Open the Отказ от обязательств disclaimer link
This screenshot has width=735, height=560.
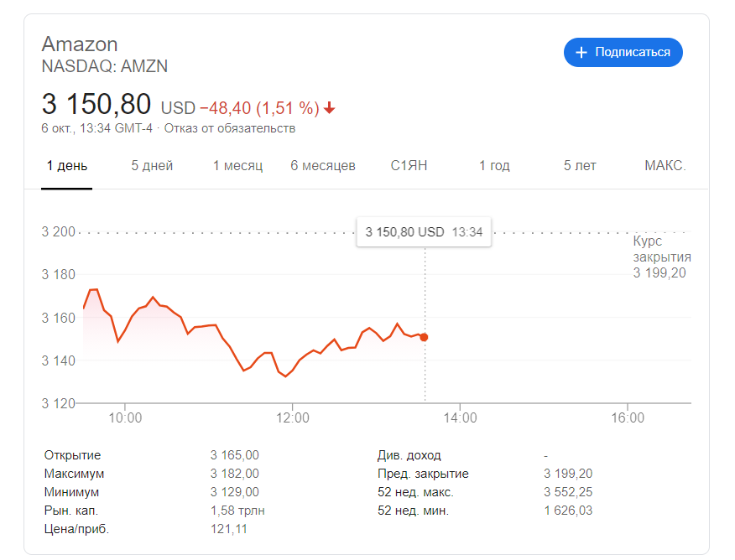pyautogui.click(x=230, y=128)
